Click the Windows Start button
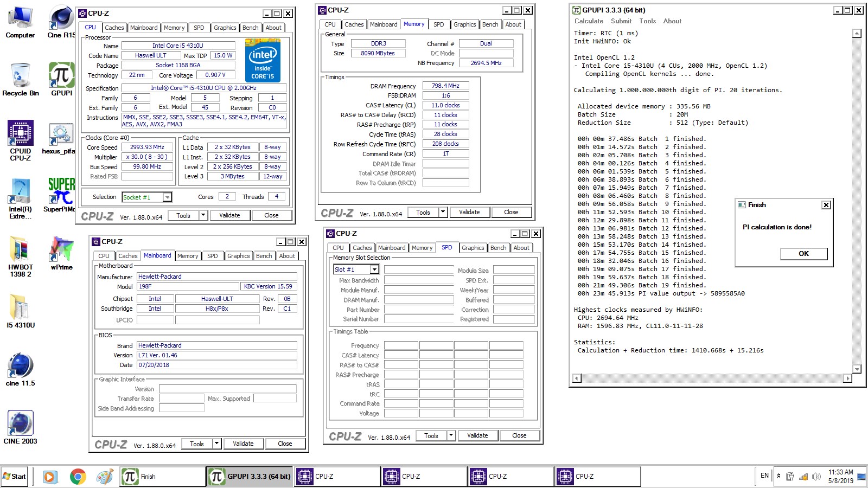 point(15,477)
